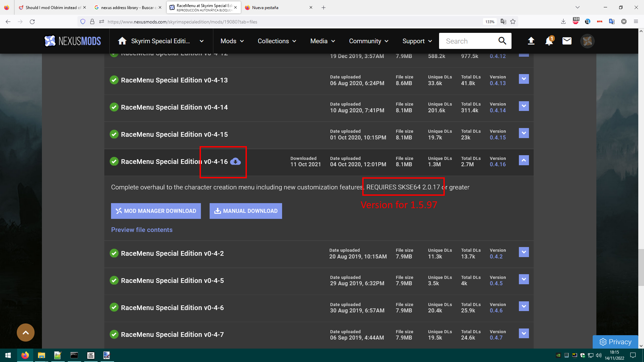This screenshot has height=362, width=644.
Task: Click Manual Download button
Action: (246, 211)
